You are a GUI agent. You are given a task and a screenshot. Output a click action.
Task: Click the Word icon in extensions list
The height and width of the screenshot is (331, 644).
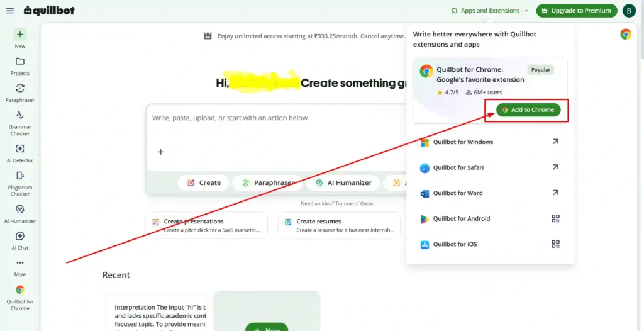(x=425, y=194)
